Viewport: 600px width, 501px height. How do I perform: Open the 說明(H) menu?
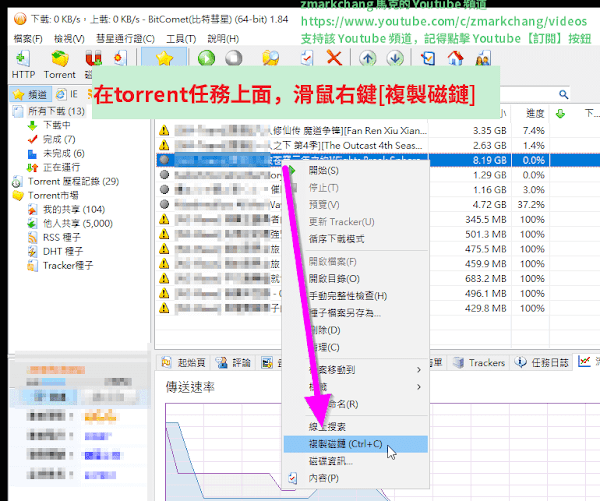click(x=223, y=39)
